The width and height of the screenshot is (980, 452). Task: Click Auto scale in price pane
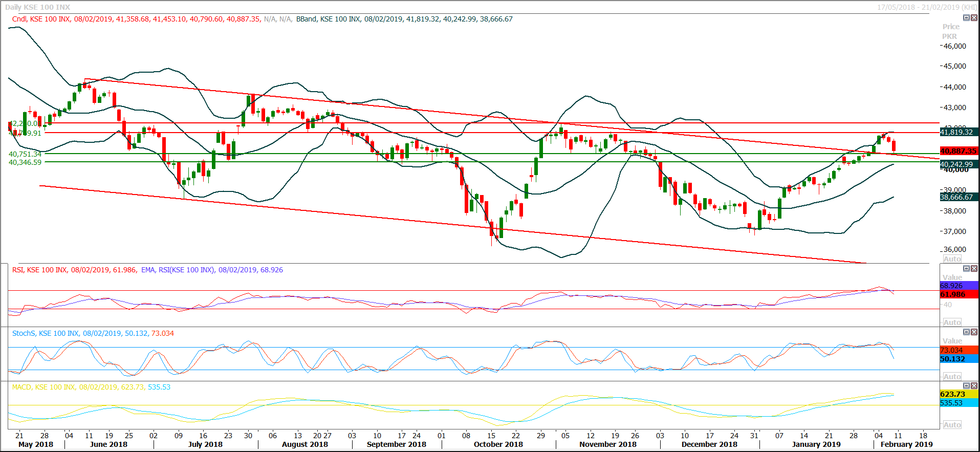pos(952,259)
